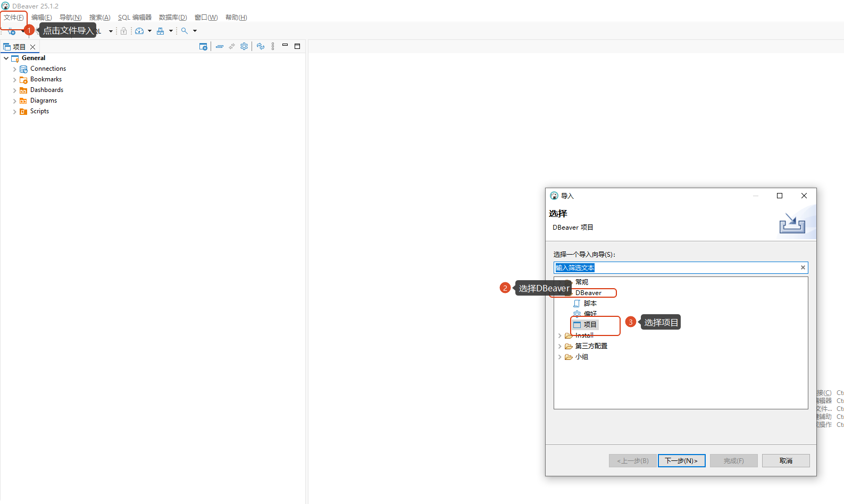Expand the Connections node
The width and height of the screenshot is (844, 504).
14,69
